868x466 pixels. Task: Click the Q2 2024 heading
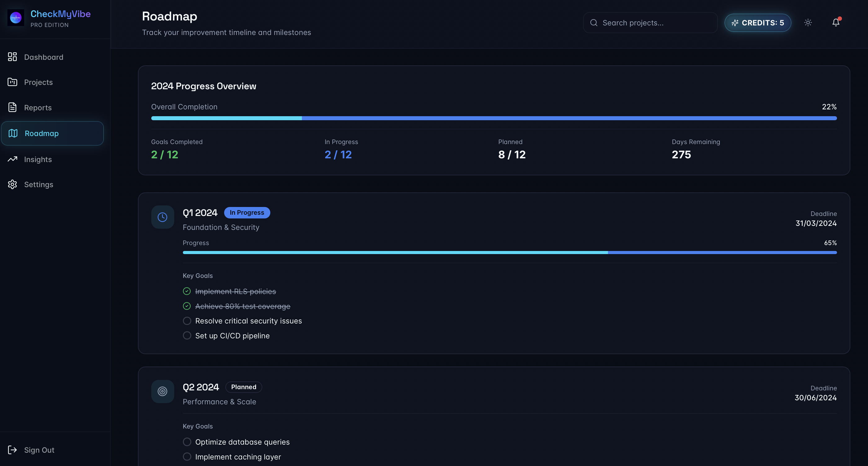click(x=201, y=387)
